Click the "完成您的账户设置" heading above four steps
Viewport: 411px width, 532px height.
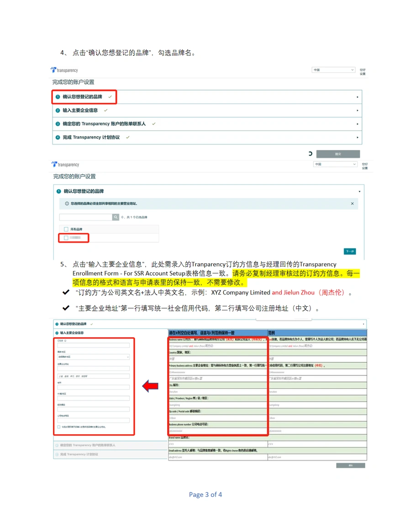pos(73,82)
